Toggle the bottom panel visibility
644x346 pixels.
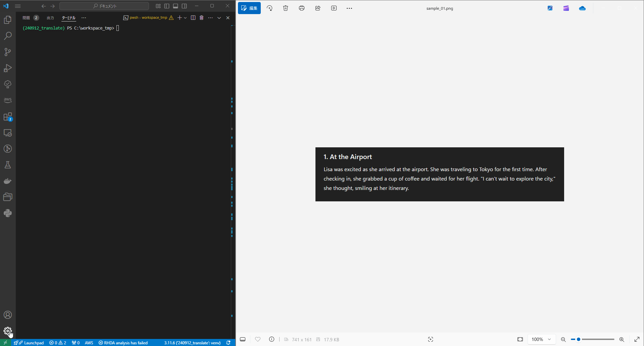point(176,6)
